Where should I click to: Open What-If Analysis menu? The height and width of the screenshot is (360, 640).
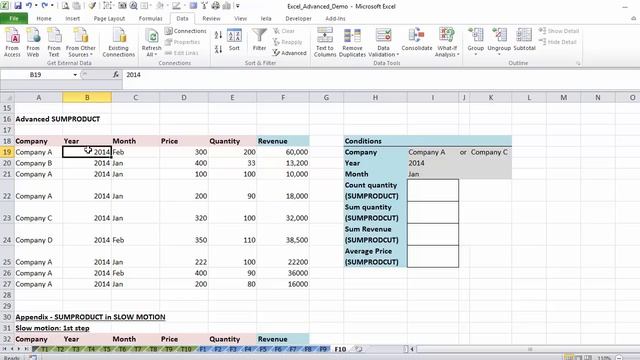447,42
